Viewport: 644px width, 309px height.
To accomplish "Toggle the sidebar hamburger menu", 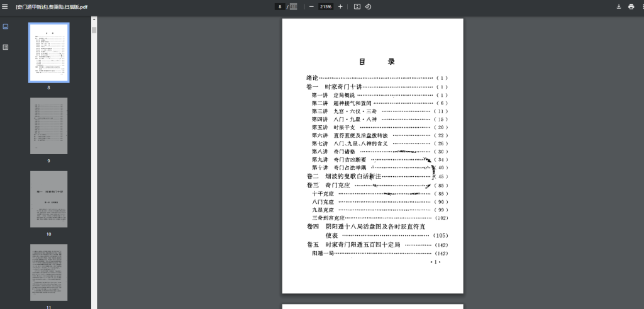I will (5, 6).
